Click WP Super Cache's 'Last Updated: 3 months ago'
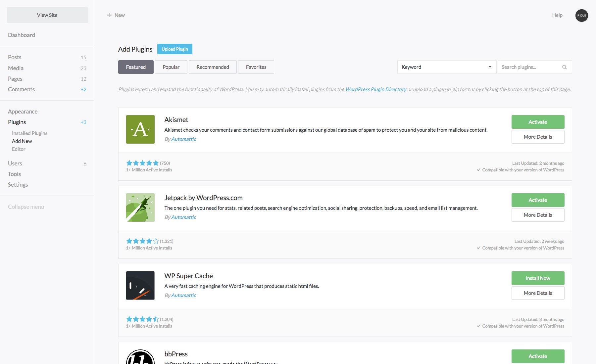The width and height of the screenshot is (596, 364). [x=538, y=319]
